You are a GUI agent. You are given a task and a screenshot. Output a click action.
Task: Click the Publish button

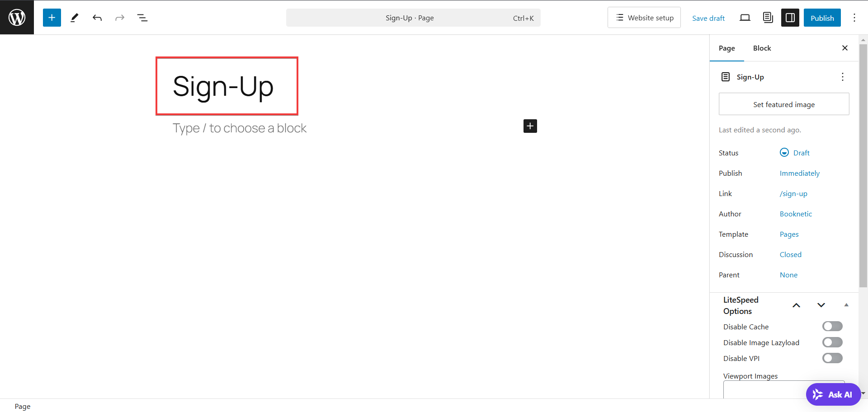click(822, 18)
